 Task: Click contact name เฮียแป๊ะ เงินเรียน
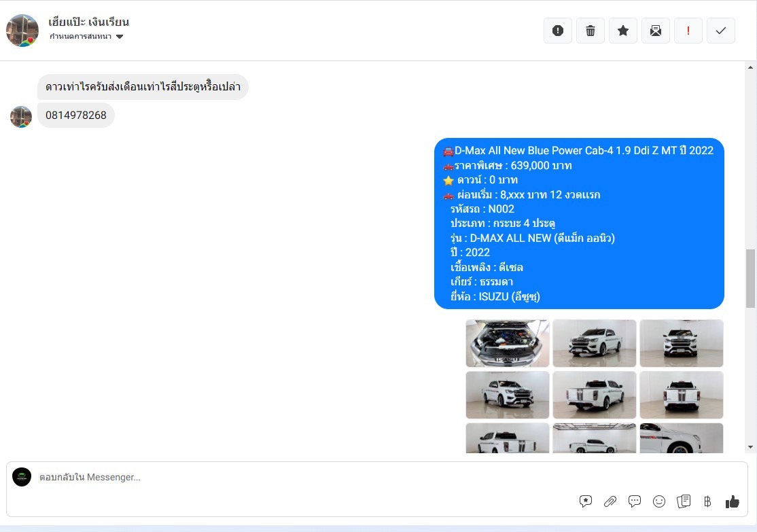(89, 22)
